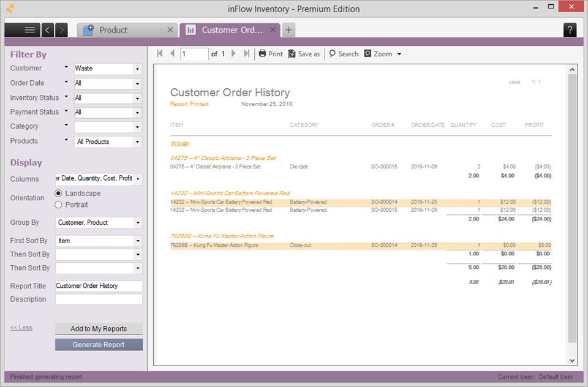Click the ORDER DATE column header
The image size is (588, 387).
428,125
